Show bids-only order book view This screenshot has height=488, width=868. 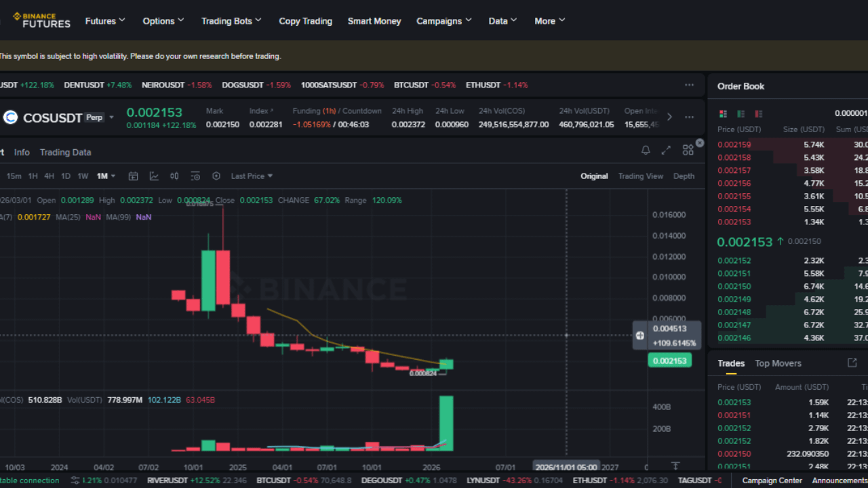(741, 114)
